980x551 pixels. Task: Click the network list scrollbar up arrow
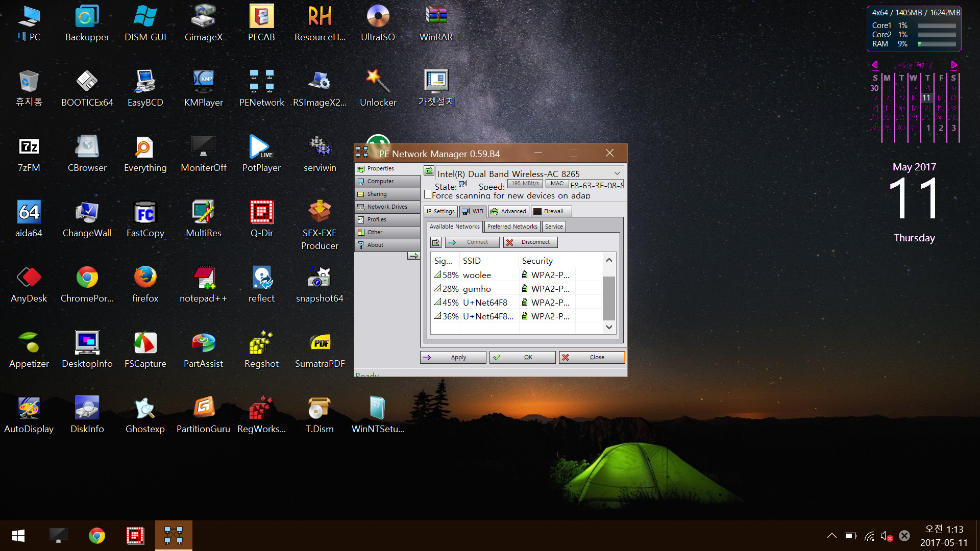click(x=609, y=260)
